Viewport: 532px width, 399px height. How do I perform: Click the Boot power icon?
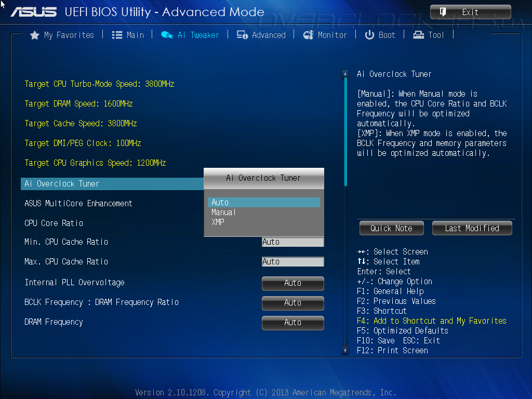pyautogui.click(x=369, y=35)
